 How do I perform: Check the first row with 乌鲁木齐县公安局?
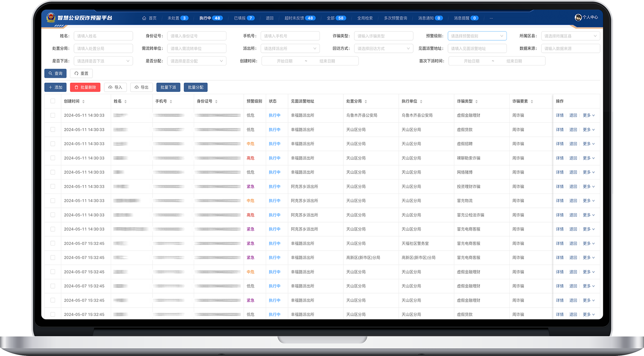click(x=53, y=115)
